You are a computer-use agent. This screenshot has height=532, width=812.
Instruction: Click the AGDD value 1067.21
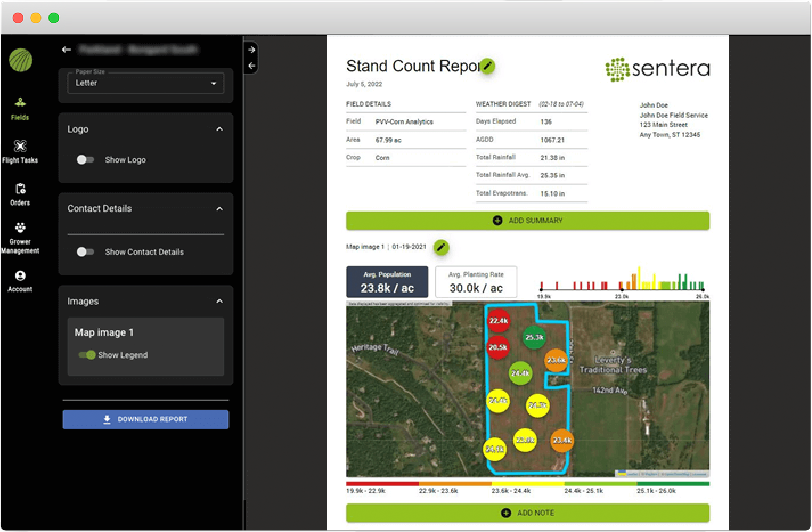(552, 140)
